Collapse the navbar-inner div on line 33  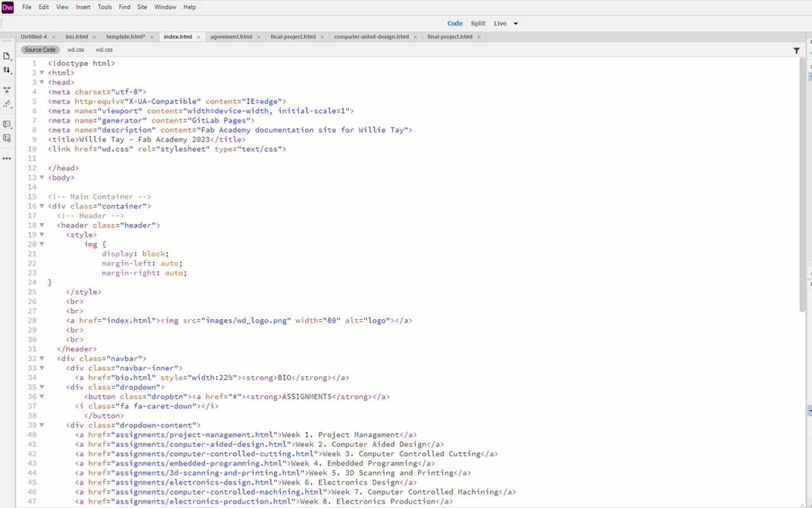pyautogui.click(x=42, y=368)
